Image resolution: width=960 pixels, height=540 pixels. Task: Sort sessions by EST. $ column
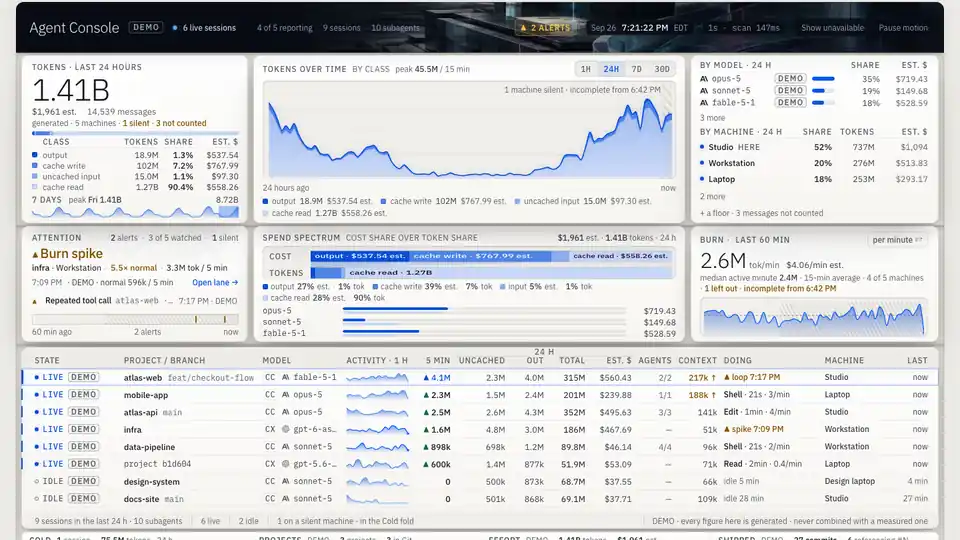pos(618,361)
